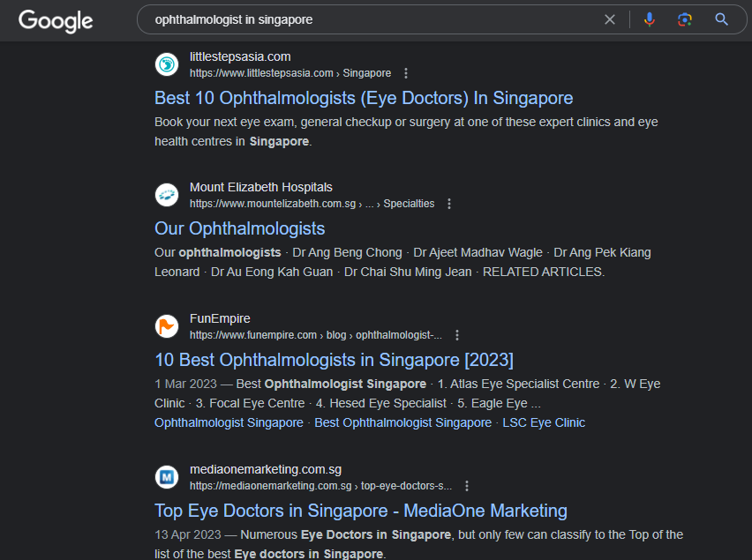Click the mediaonemarketing top-eye-doctors URL

point(320,486)
